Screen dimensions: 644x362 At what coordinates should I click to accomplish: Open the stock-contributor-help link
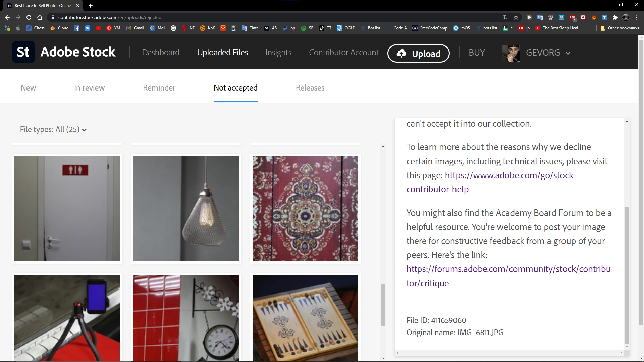click(x=510, y=176)
